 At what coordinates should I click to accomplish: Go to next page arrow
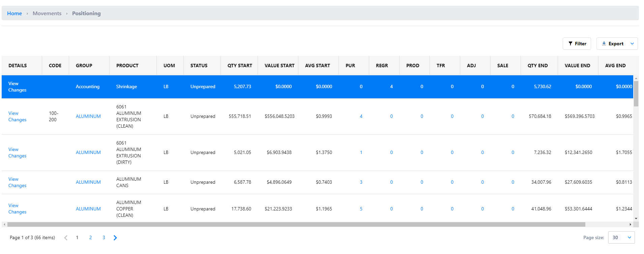click(x=115, y=238)
